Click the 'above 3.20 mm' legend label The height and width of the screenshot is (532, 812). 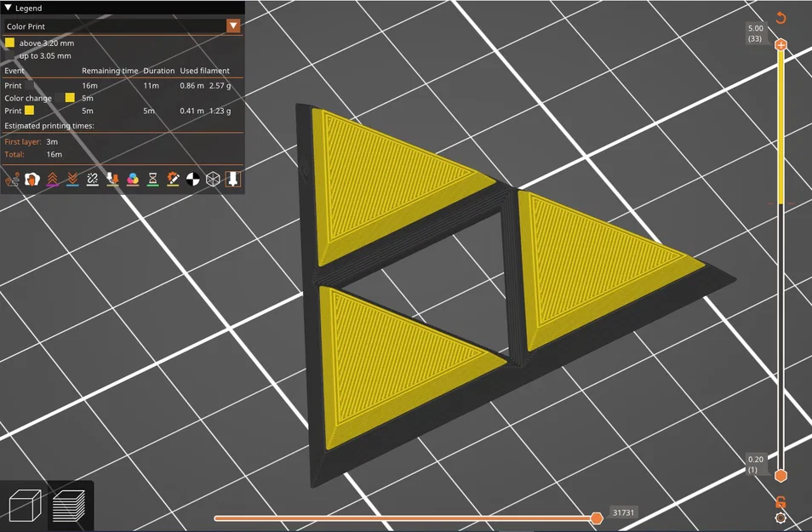pos(47,43)
